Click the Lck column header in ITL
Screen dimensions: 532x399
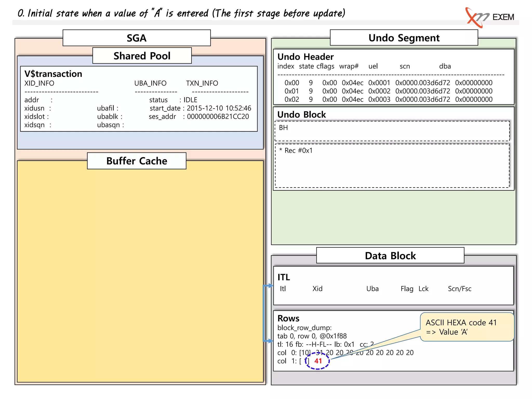tap(423, 289)
